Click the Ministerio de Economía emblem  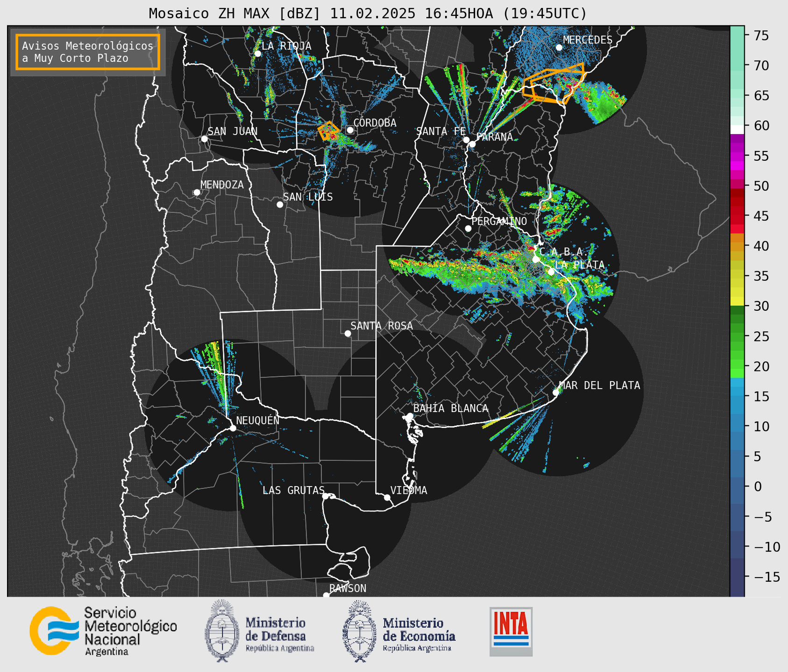tap(359, 631)
